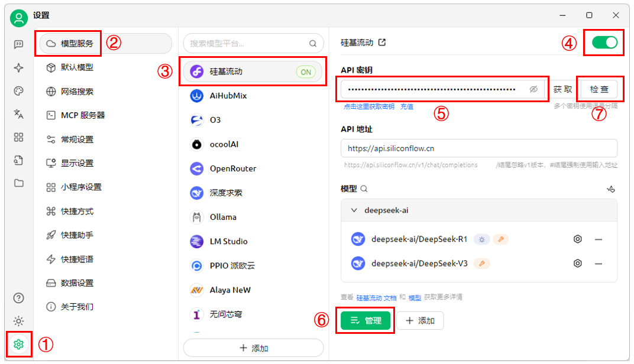Open the translate sidebar icon

pyautogui.click(x=18, y=114)
